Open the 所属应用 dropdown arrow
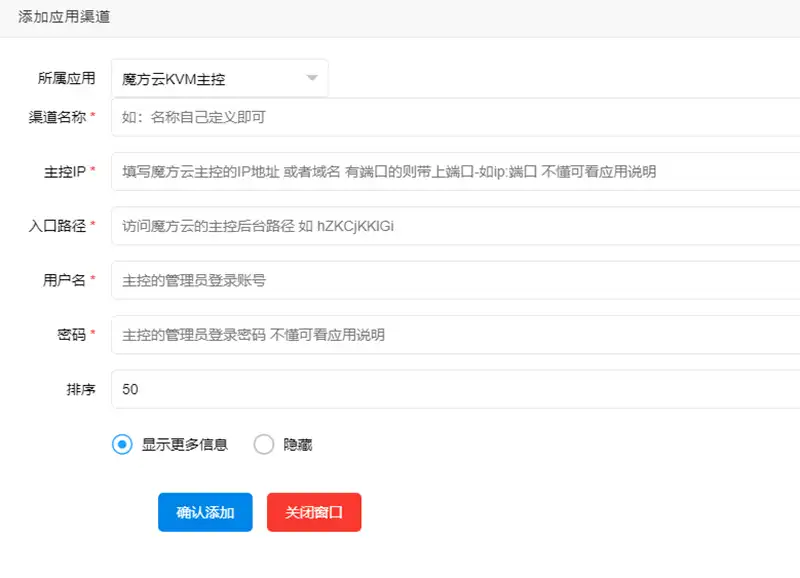The width and height of the screenshot is (800, 578). [312, 78]
